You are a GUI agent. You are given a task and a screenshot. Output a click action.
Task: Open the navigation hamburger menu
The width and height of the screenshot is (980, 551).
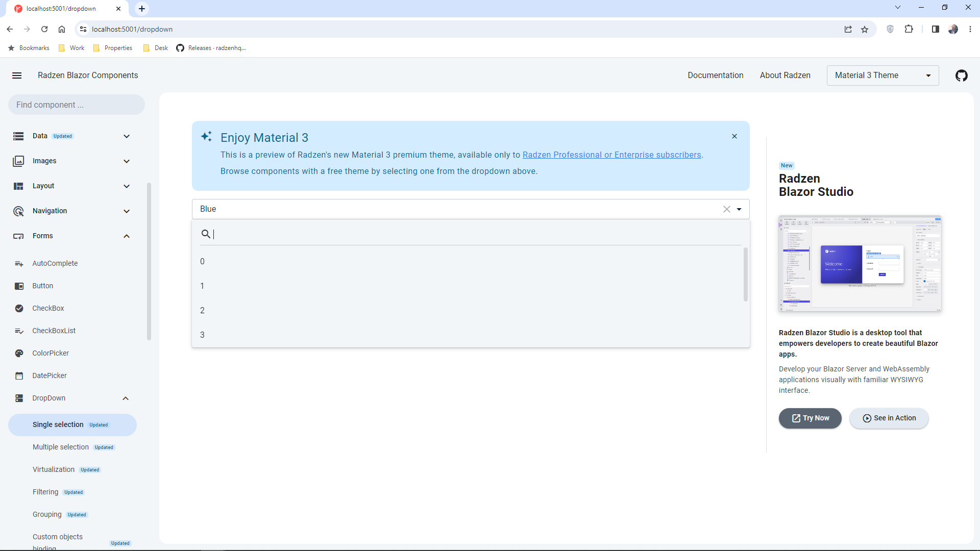17,75
